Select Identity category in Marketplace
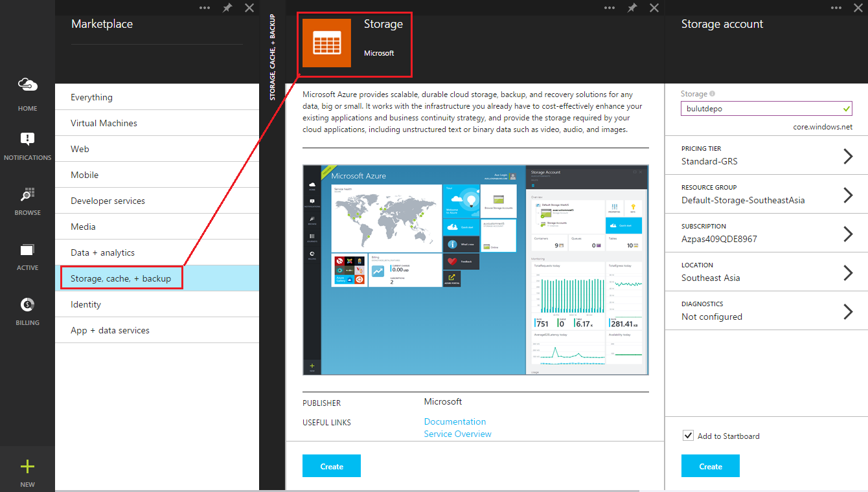Screen dimensions: 868x492 pos(157,304)
